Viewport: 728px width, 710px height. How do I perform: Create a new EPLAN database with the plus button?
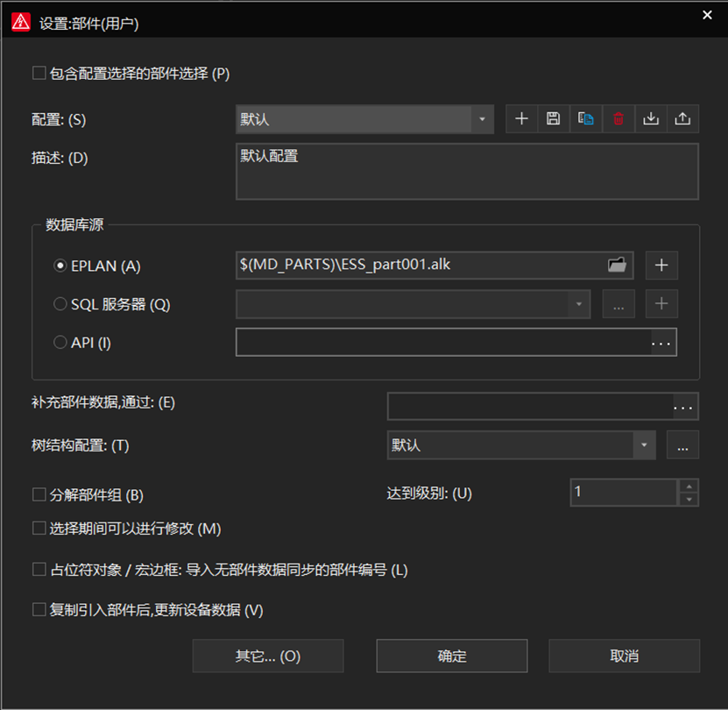[x=661, y=265]
